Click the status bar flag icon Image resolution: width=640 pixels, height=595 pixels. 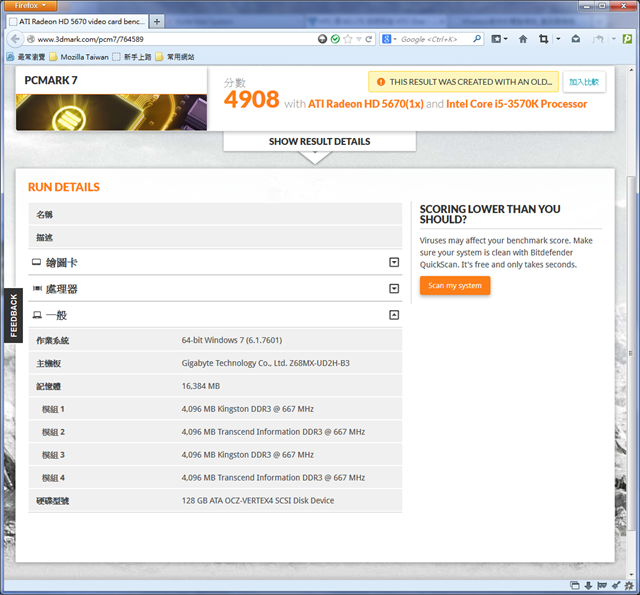coord(602,586)
